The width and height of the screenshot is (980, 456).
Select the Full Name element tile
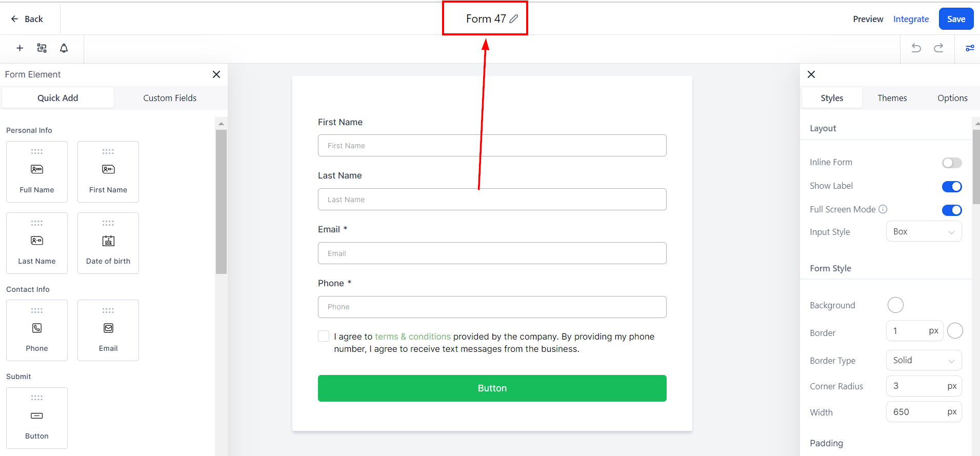[37, 172]
